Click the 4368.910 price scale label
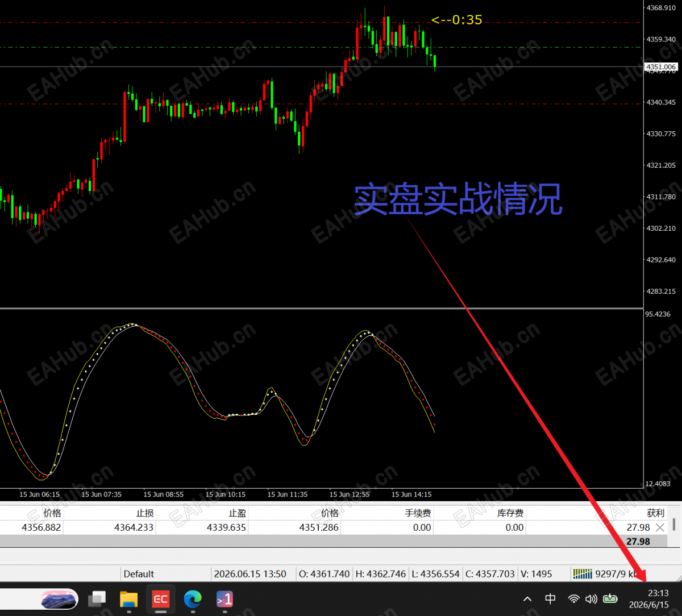682x616 pixels. pyautogui.click(x=660, y=8)
